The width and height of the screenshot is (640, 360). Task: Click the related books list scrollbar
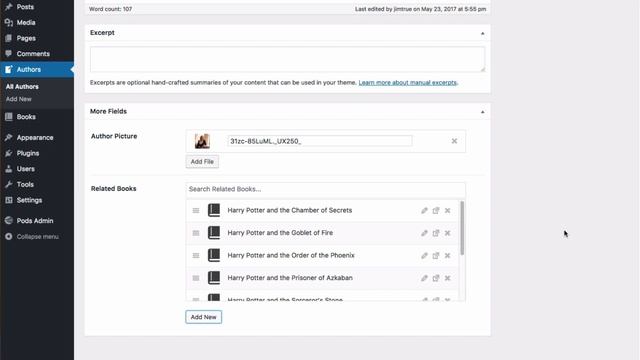click(x=462, y=228)
